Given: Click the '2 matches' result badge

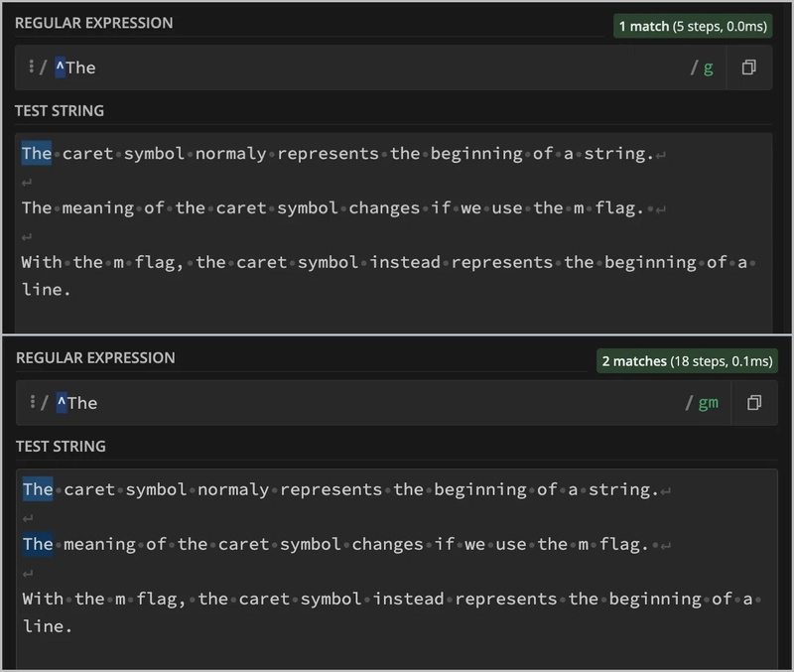Looking at the screenshot, I should point(687,361).
